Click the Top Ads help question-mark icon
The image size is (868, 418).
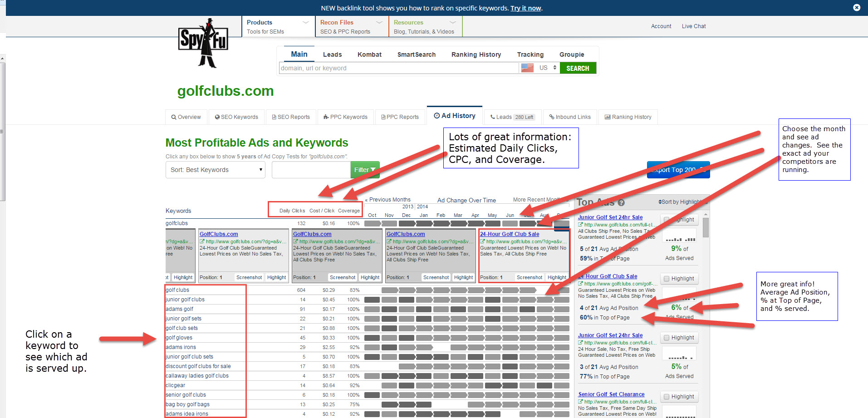tap(621, 203)
